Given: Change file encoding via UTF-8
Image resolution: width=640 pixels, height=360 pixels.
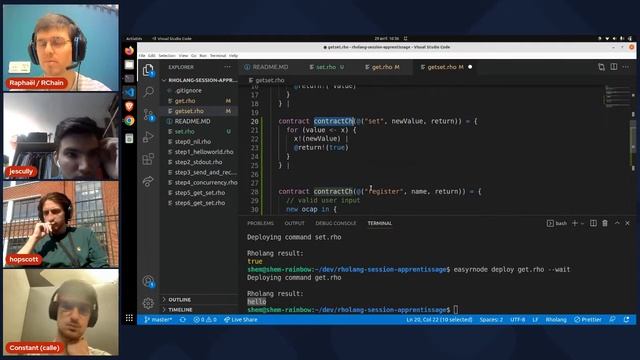Looking at the screenshot, I should point(518,320).
